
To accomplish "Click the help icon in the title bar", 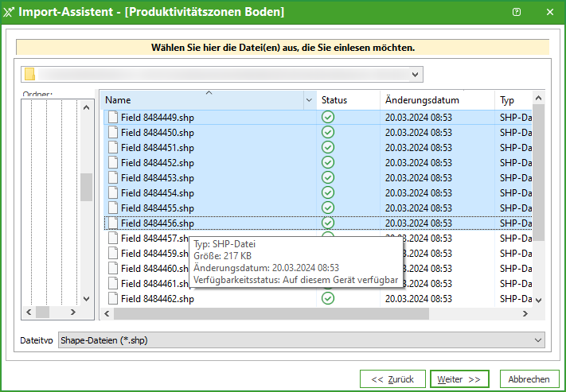I will point(517,12).
